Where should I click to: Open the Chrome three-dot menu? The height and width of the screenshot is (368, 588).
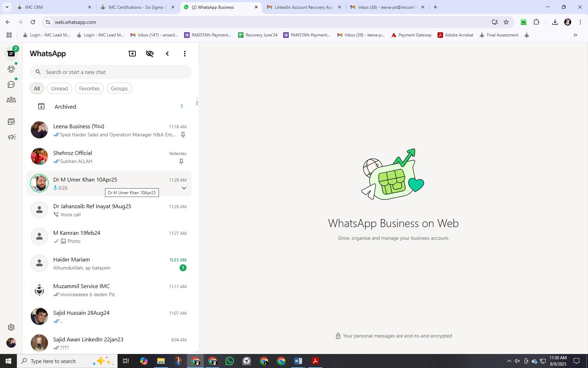click(x=580, y=22)
